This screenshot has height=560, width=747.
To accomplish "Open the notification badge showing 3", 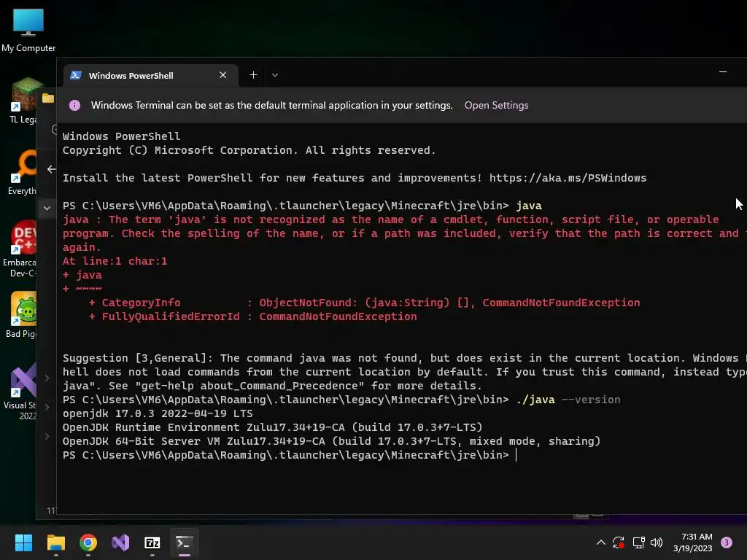I will pyautogui.click(x=726, y=542).
